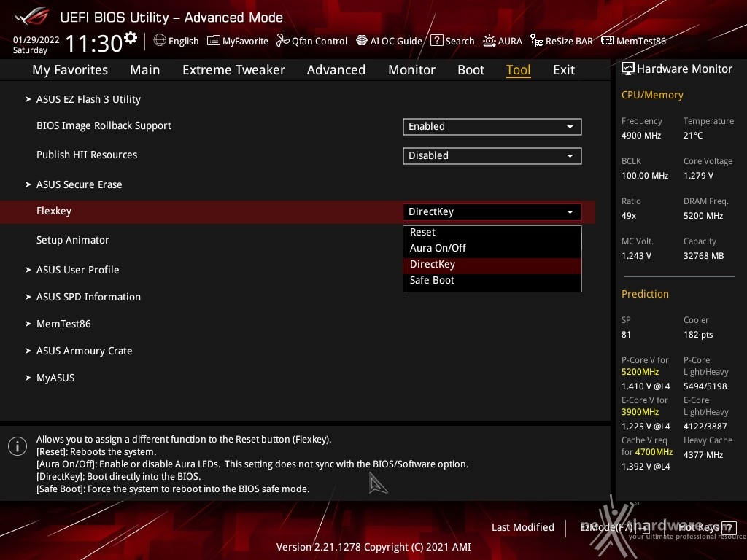Click the info icon beside help text
This screenshot has height=560, width=747.
pos(18,446)
